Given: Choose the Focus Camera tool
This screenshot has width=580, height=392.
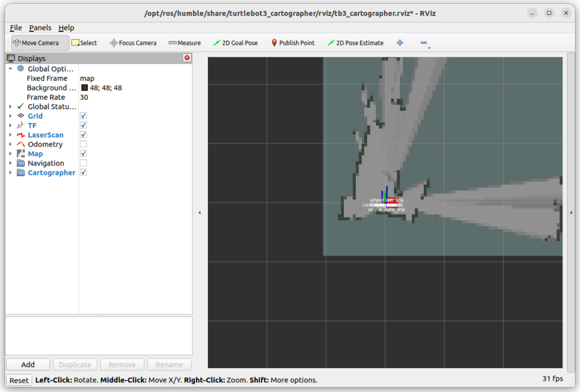Looking at the screenshot, I should click(133, 43).
